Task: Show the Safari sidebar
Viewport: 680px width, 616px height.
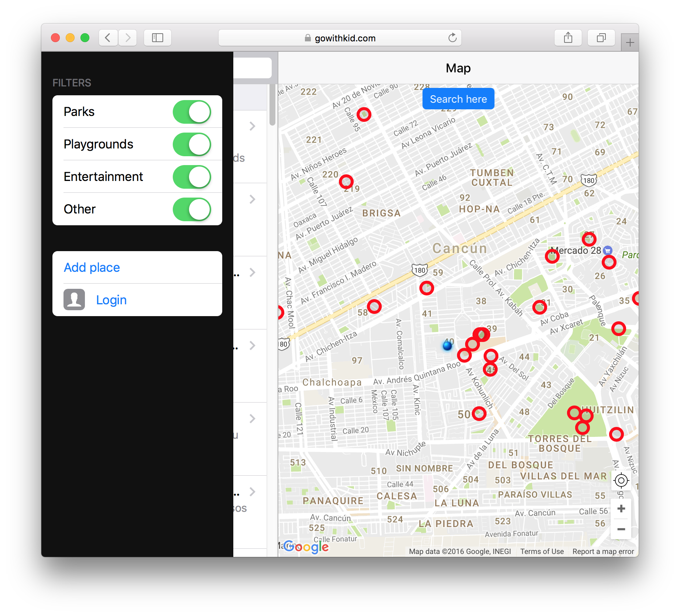Action: coord(158,38)
